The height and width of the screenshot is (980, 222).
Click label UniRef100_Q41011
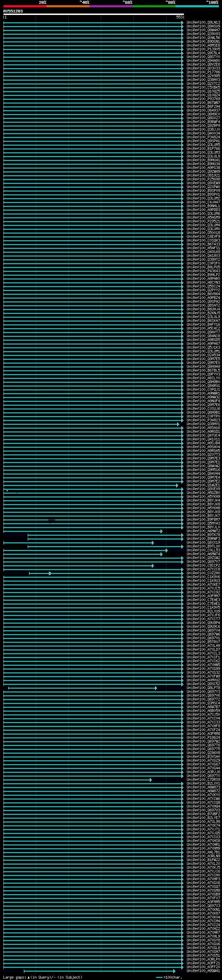(203, 439)
